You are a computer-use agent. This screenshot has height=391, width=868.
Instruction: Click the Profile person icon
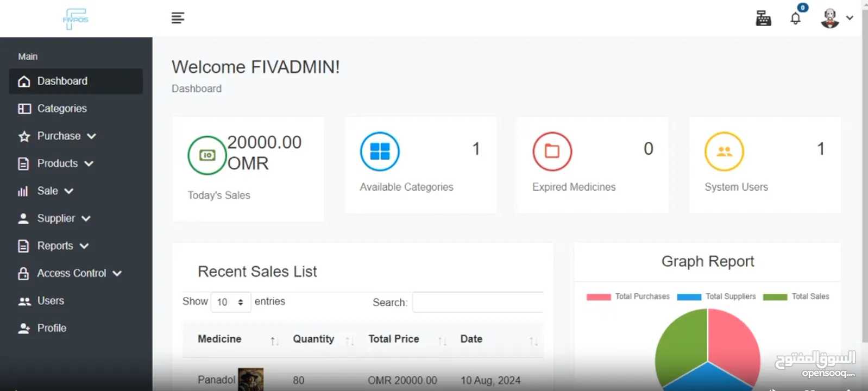click(x=24, y=328)
